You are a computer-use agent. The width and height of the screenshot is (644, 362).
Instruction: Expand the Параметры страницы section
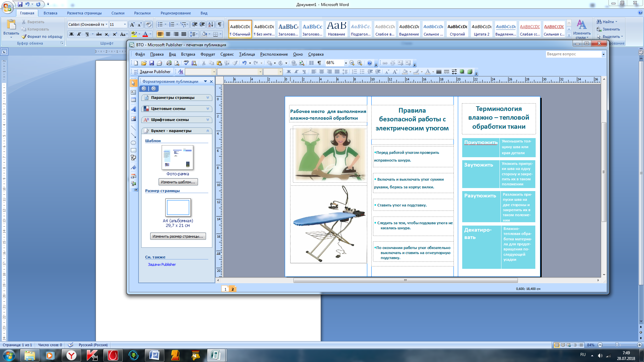click(177, 98)
